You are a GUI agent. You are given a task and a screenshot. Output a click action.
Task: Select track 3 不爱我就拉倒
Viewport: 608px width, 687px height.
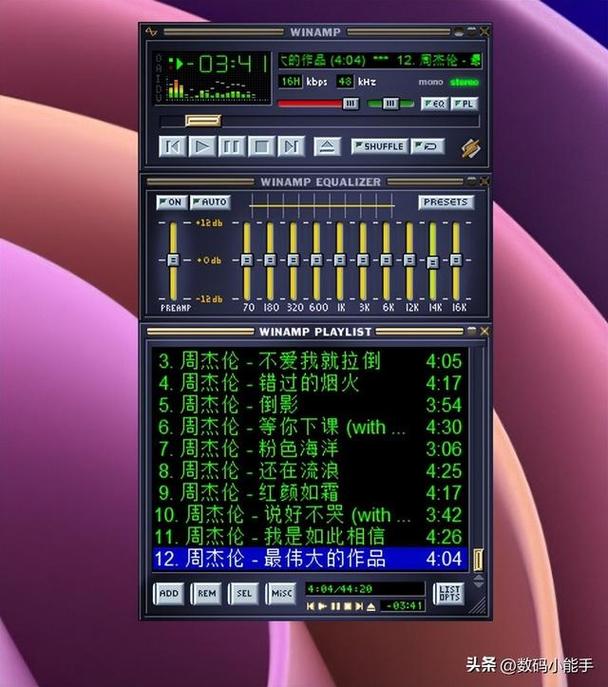click(310, 361)
